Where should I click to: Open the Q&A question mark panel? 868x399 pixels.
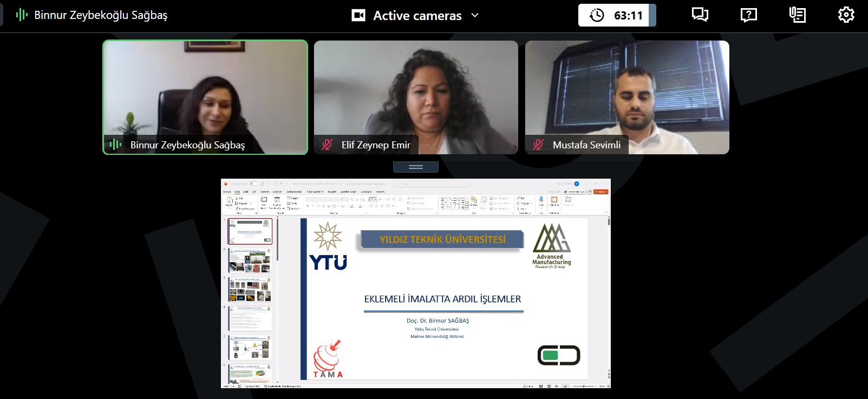748,15
